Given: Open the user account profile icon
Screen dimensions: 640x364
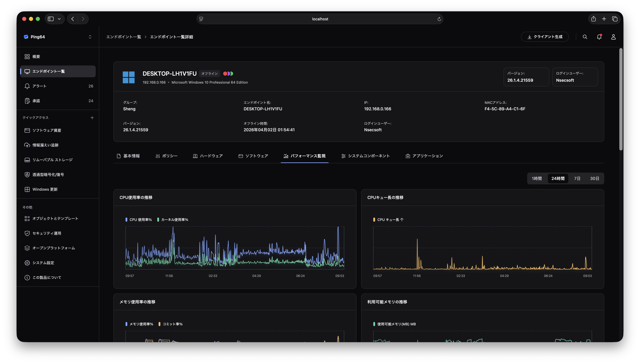Looking at the screenshot, I should click(613, 37).
